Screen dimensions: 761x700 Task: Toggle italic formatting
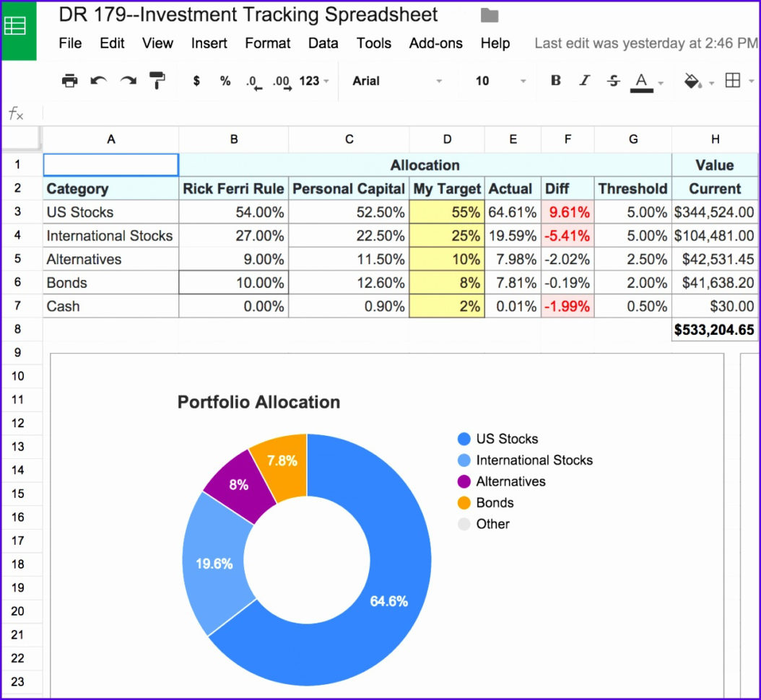click(x=584, y=81)
